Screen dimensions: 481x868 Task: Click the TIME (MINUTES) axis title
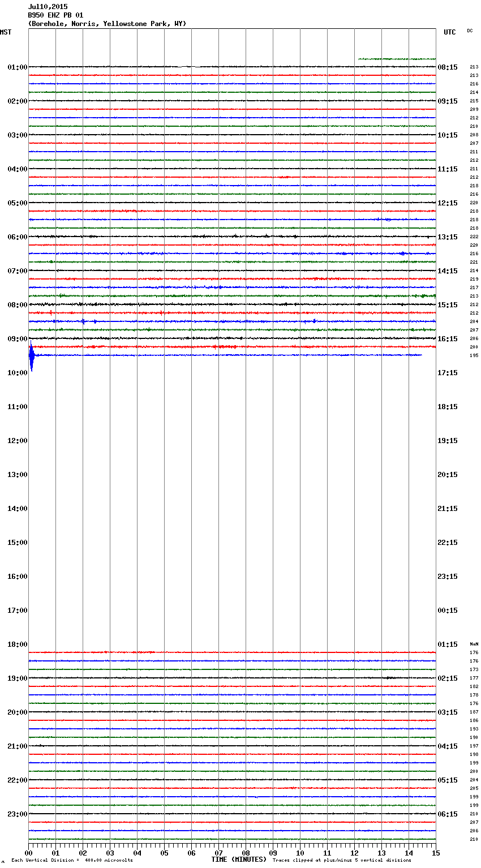[239, 860]
